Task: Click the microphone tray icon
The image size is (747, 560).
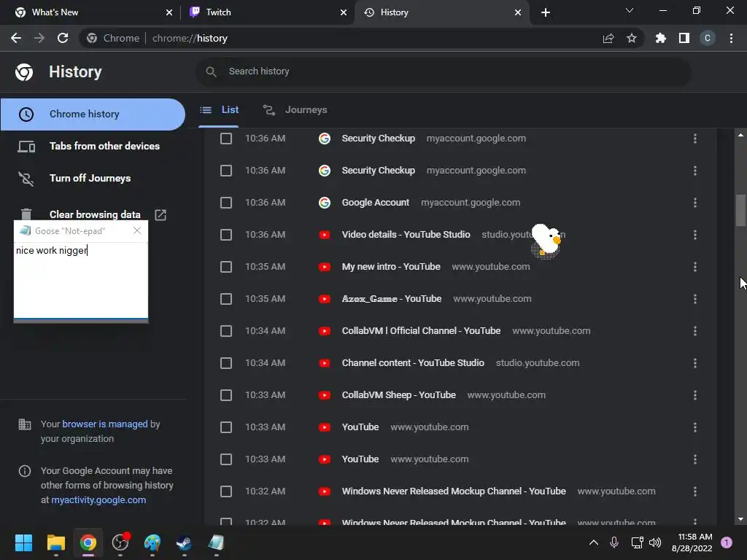Action: tap(614, 542)
